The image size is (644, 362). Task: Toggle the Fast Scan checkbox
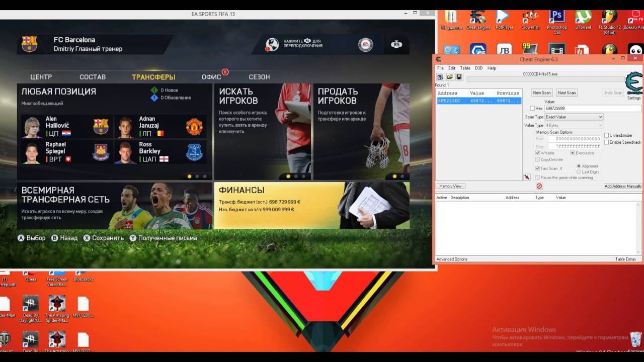(x=538, y=168)
